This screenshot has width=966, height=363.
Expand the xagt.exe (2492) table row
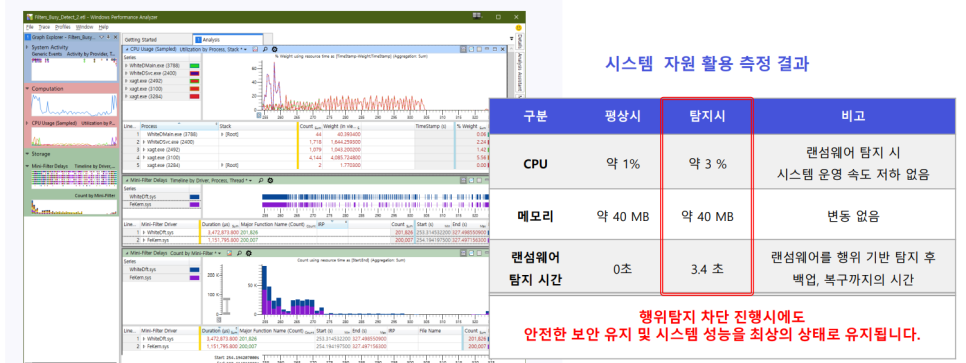click(144, 149)
